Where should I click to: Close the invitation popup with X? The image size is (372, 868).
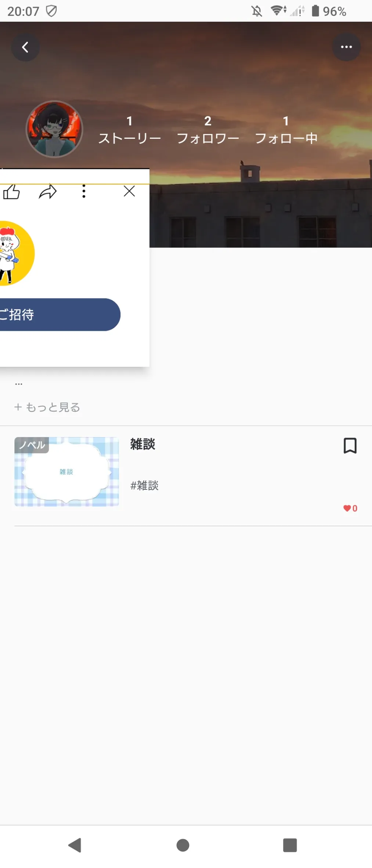129,191
